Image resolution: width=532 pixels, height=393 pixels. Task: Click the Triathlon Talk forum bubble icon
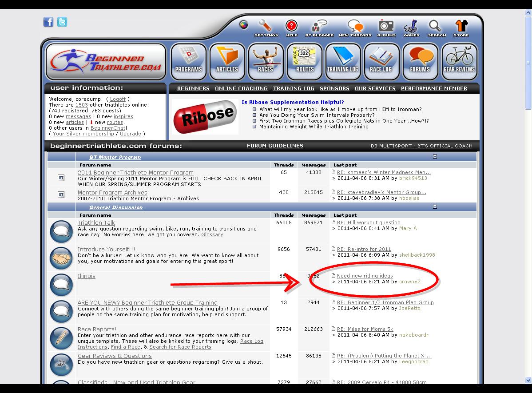61,231
